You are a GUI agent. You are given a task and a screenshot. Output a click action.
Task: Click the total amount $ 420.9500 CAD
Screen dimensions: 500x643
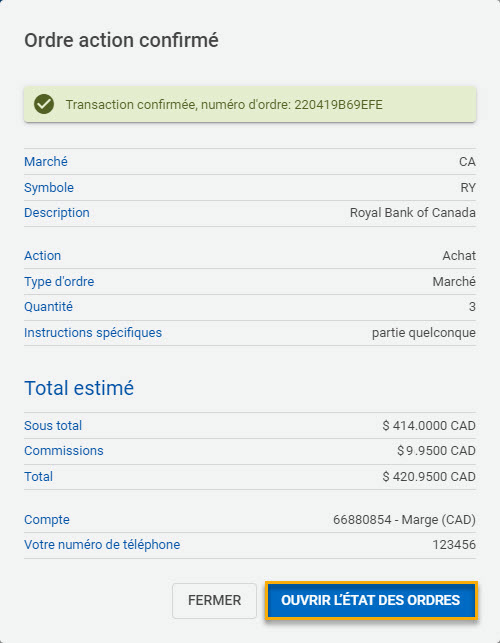pos(429,476)
